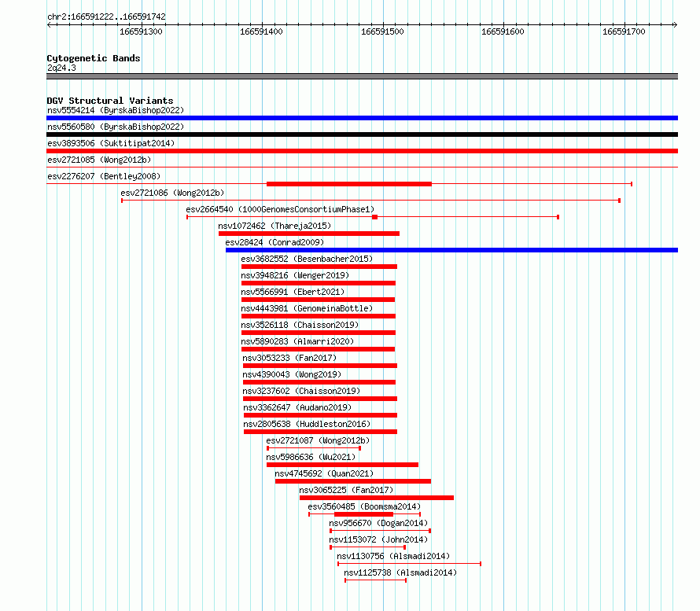Click nsv1130756 (Alsmadi2014) label

[393, 556]
